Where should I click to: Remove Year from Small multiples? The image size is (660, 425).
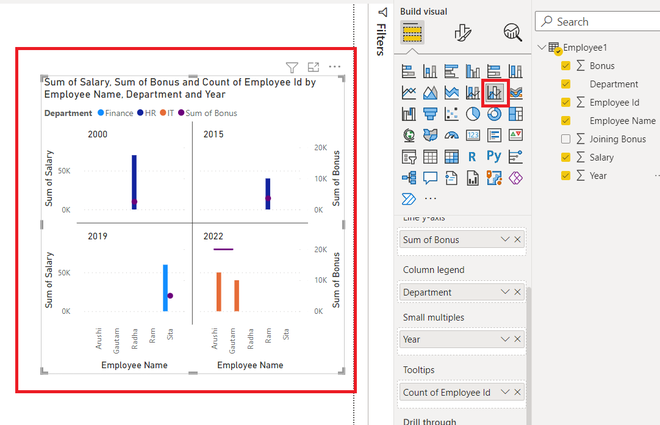[x=517, y=339]
